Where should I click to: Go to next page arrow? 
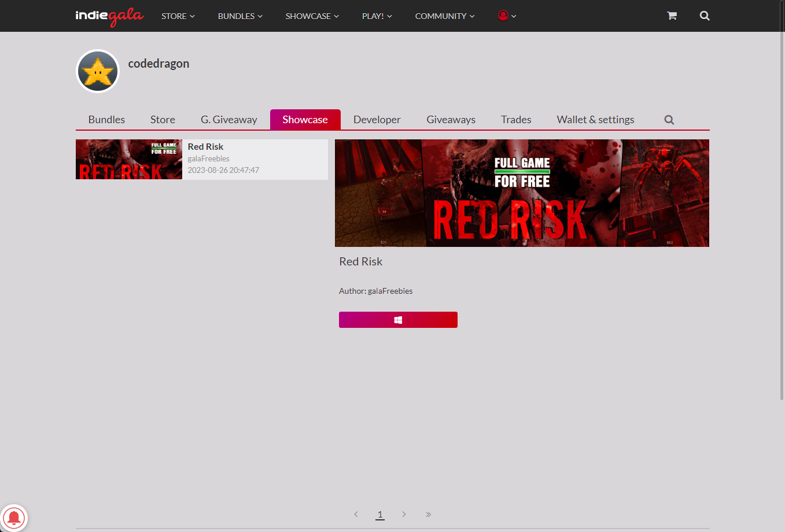[404, 514]
